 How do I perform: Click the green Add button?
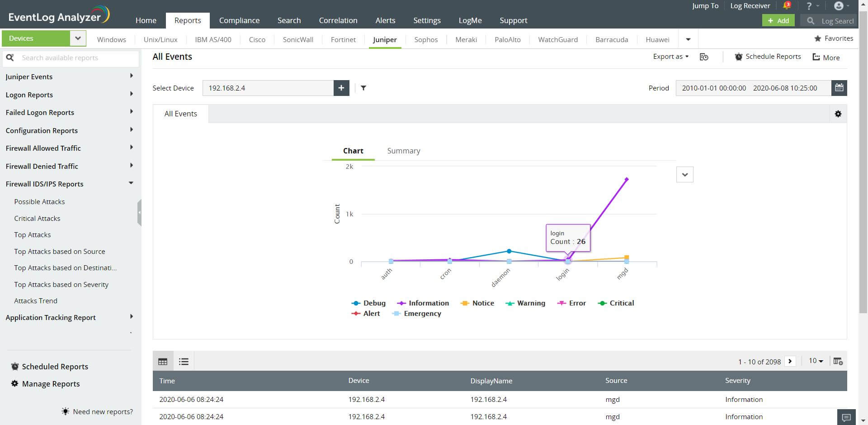778,20
